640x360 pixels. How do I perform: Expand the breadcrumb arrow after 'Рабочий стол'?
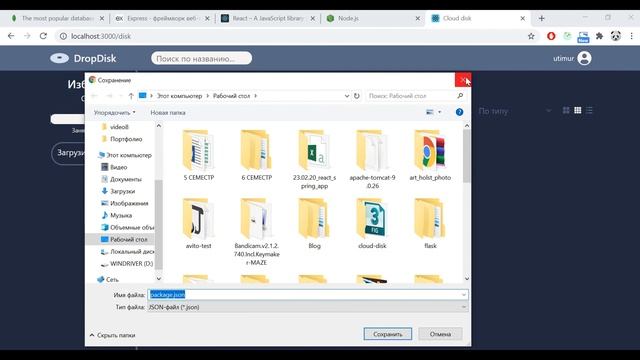pos(256,96)
